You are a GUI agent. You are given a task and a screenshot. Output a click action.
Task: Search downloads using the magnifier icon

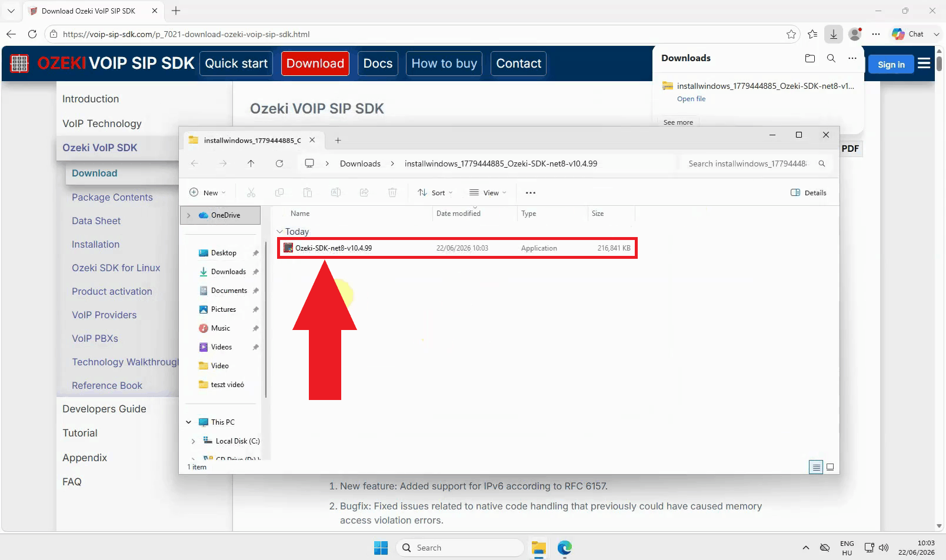(x=831, y=58)
